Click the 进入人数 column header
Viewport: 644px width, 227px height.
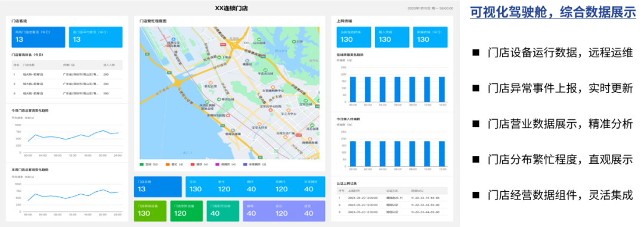(109, 65)
